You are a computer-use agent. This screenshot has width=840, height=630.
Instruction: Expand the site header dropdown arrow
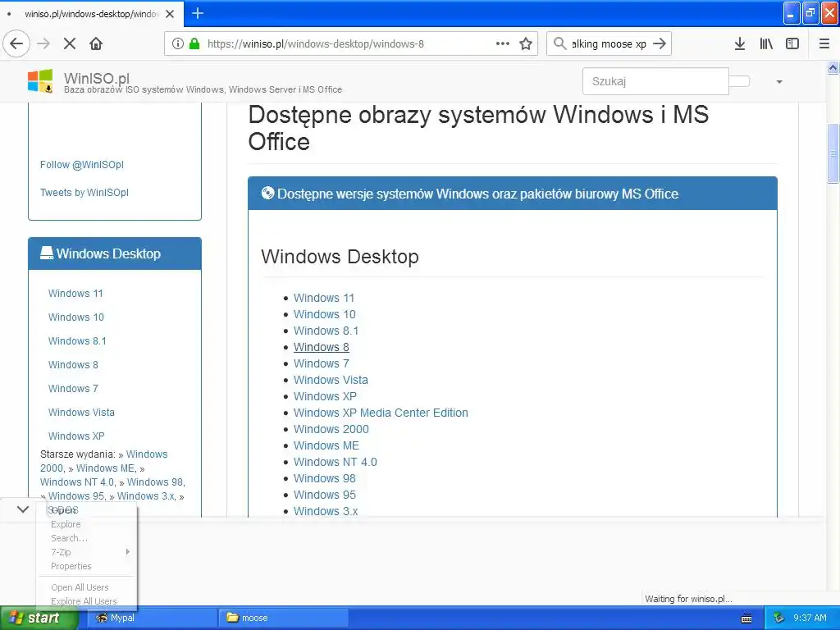(x=779, y=82)
